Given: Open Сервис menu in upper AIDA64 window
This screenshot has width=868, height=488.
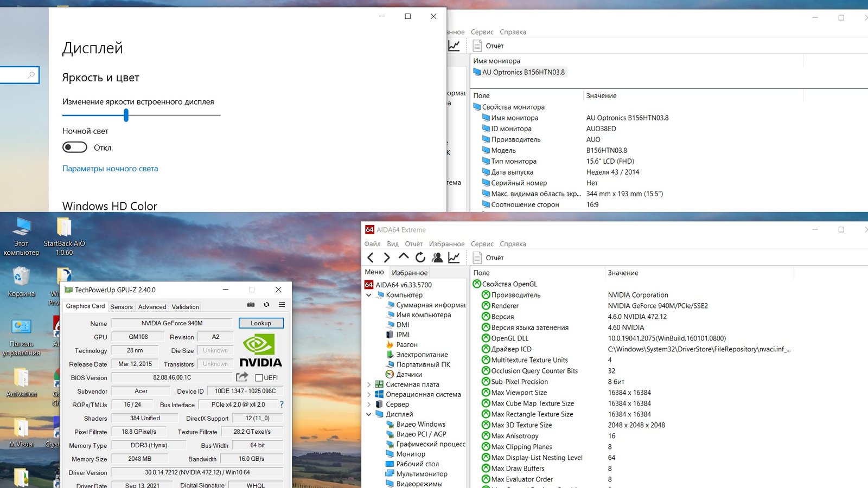Looking at the screenshot, I should [482, 32].
